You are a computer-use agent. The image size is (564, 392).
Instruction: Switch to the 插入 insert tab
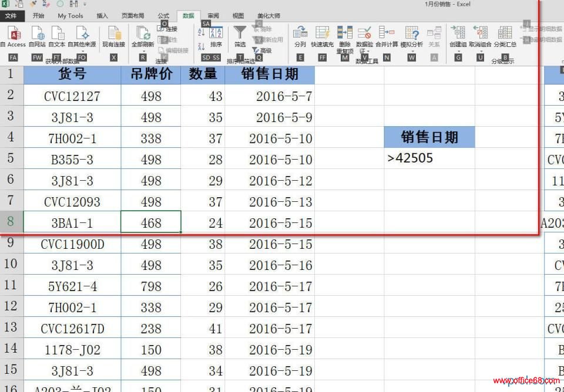coord(102,16)
